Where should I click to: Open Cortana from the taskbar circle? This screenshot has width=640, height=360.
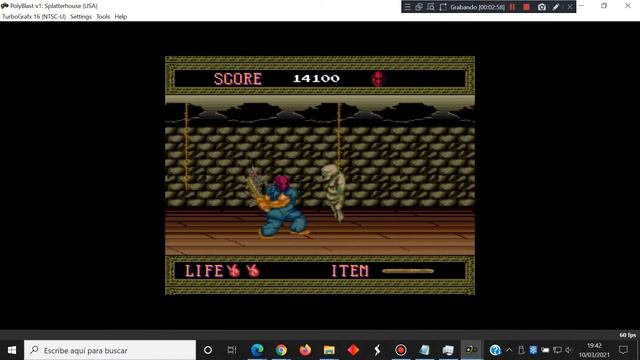[208, 350]
